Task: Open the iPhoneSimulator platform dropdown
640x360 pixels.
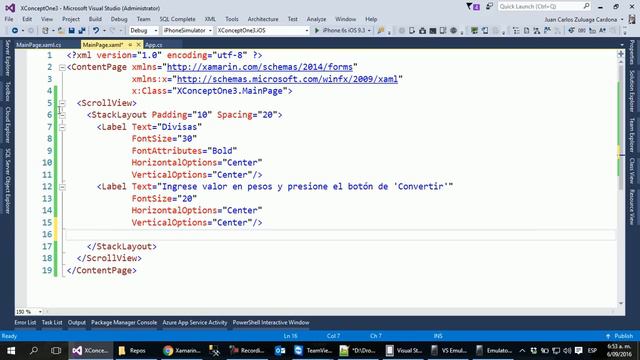Action: (187, 31)
